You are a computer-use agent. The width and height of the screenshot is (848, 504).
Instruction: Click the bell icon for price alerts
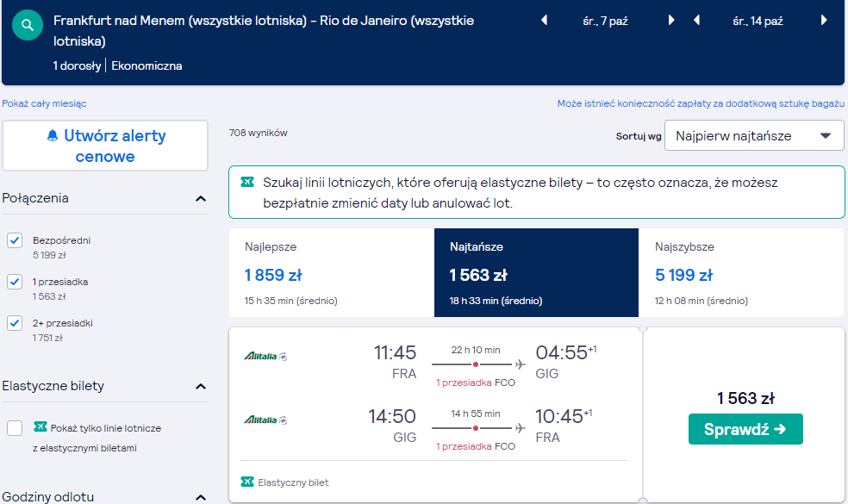point(53,136)
